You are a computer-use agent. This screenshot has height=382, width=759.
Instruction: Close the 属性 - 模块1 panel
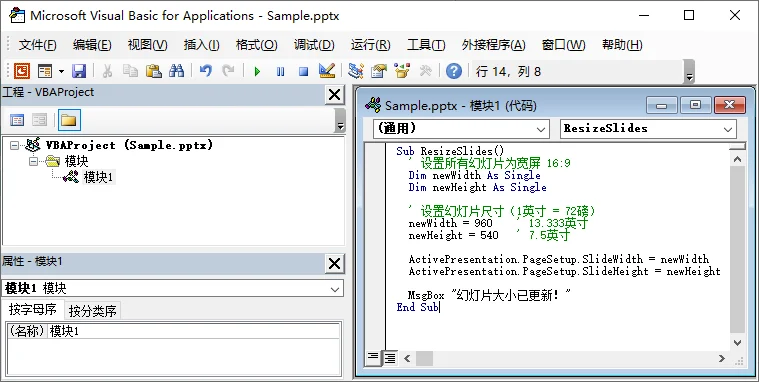pyautogui.click(x=334, y=264)
